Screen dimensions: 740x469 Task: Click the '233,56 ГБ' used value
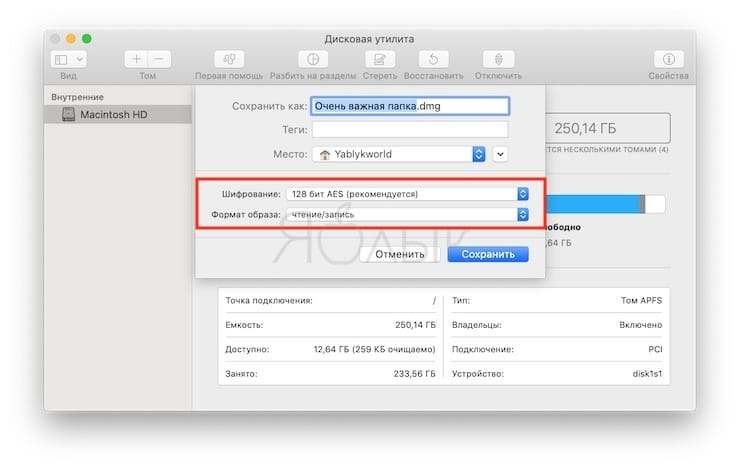pyautogui.click(x=414, y=374)
